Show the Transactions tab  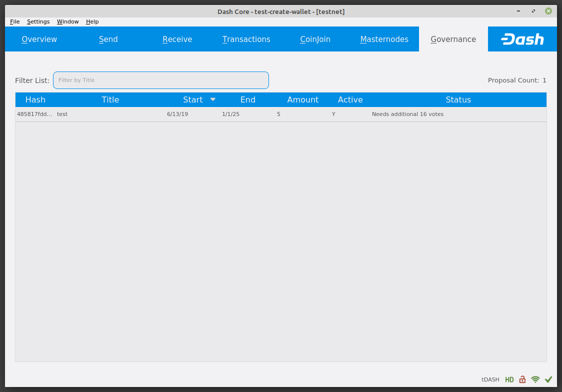pyautogui.click(x=246, y=39)
